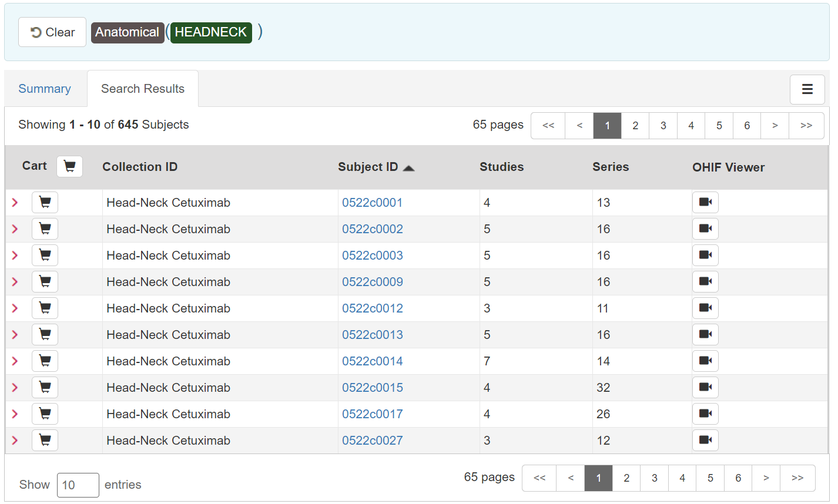The height and width of the screenshot is (504, 838).
Task: Sort by Collection ID column header
Action: coord(140,167)
